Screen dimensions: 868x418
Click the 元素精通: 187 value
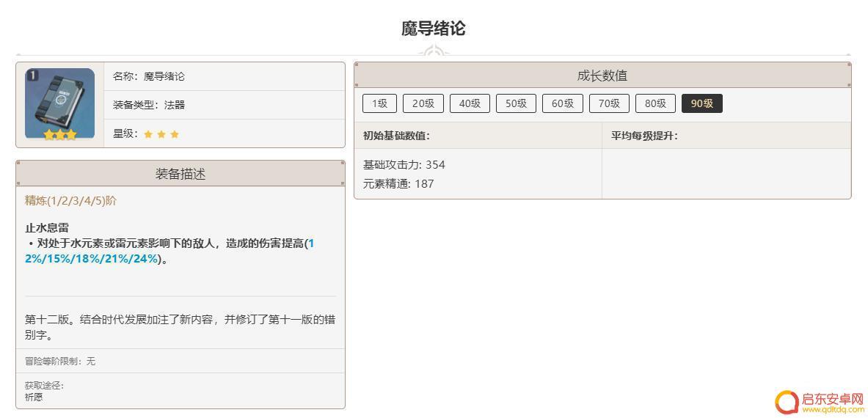398,183
